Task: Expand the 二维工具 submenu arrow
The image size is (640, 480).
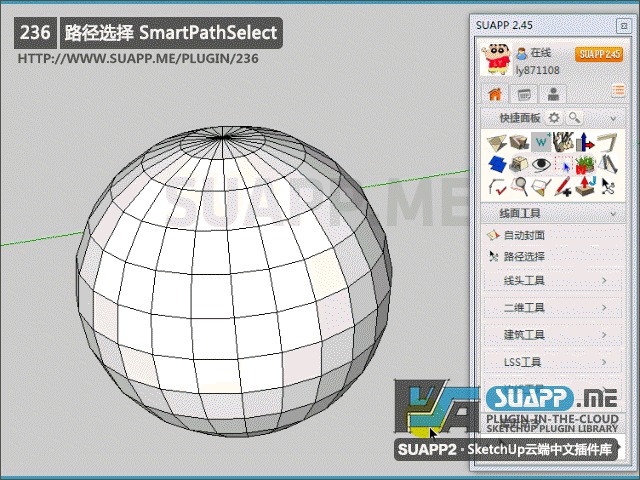Action: pyautogui.click(x=604, y=307)
